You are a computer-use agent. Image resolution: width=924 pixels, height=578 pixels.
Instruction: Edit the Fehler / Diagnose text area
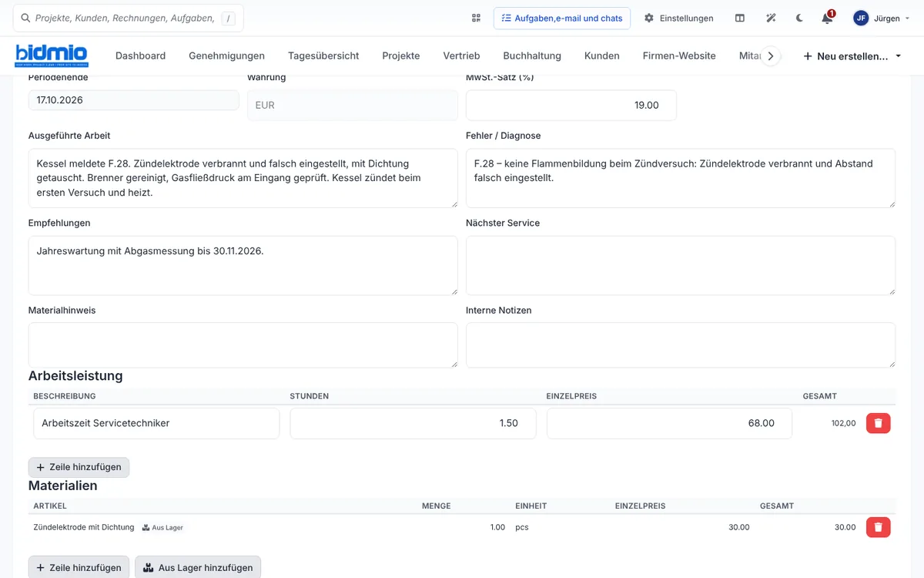[681, 178]
